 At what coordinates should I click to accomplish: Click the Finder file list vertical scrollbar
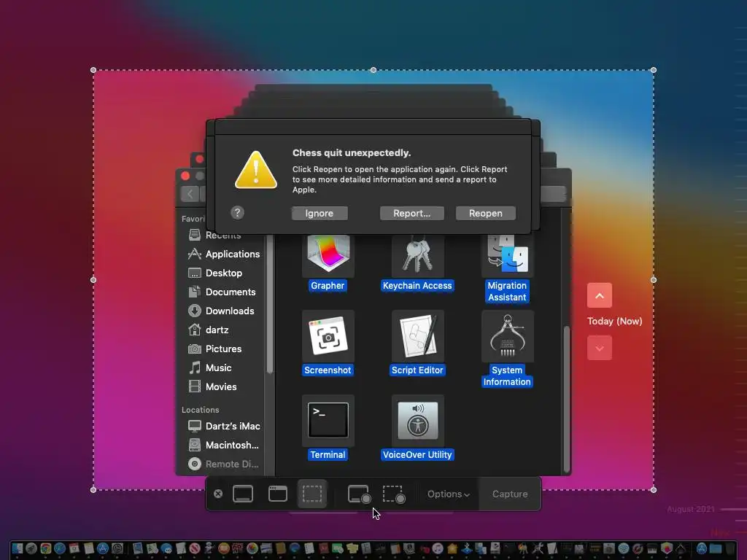tap(566, 399)
